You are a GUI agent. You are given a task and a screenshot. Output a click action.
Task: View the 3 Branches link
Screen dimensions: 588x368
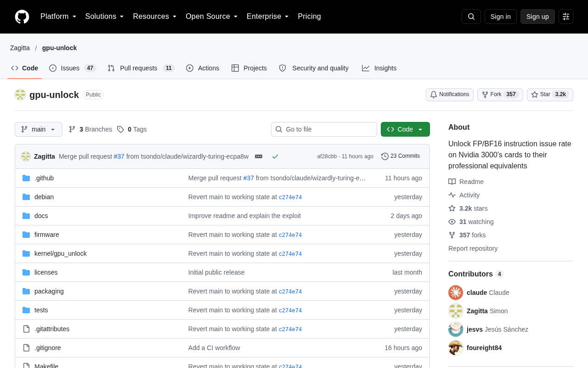[90, 129]
